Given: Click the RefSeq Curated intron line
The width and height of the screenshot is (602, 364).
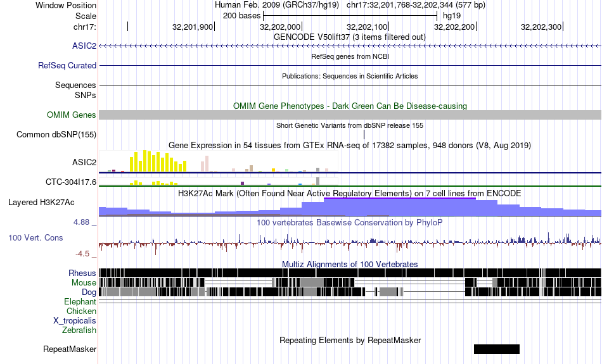Looking at the screenshot, I should (350, 66).
